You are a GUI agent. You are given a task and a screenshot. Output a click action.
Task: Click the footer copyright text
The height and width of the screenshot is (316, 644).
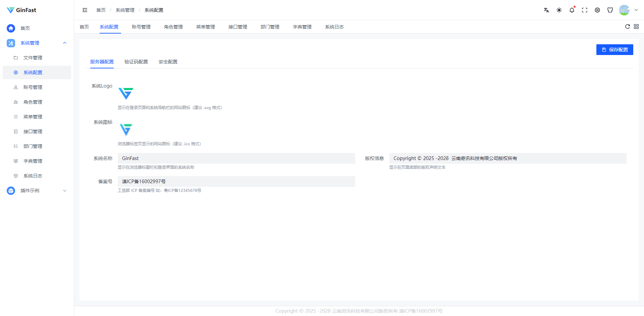point(359,311)
